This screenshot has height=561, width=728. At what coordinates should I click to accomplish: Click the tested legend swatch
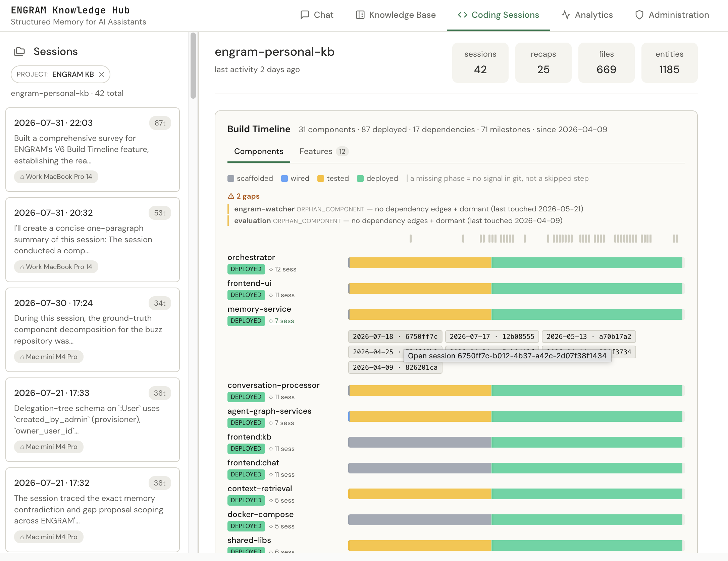[x=321, y=179]
